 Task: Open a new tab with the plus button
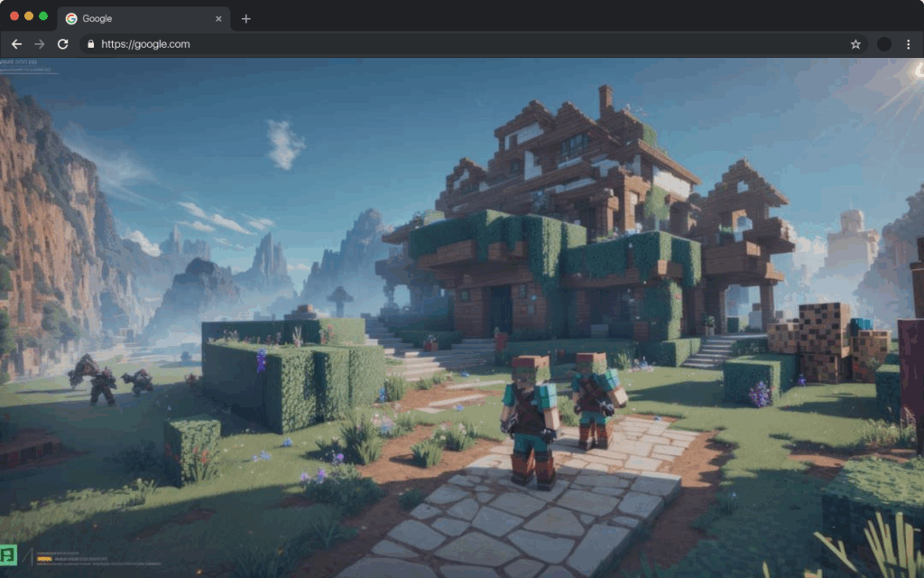pos(245,17)
